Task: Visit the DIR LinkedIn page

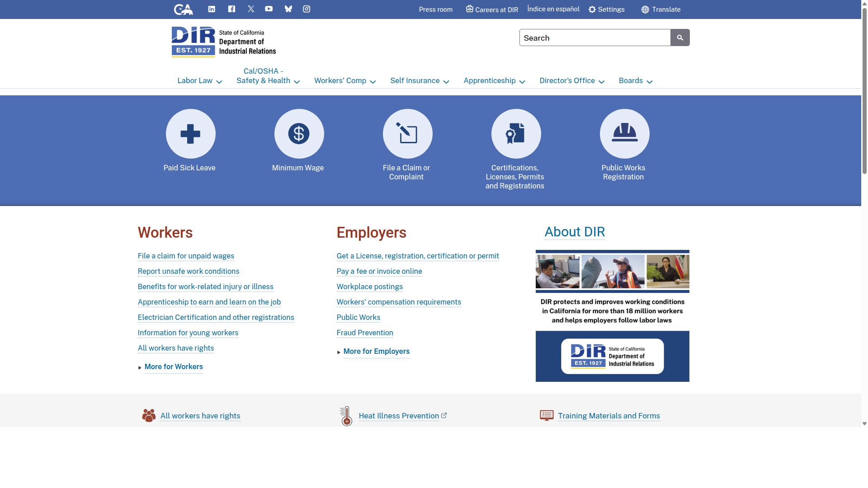Action: pyautogui.click(x=212, y=9)
